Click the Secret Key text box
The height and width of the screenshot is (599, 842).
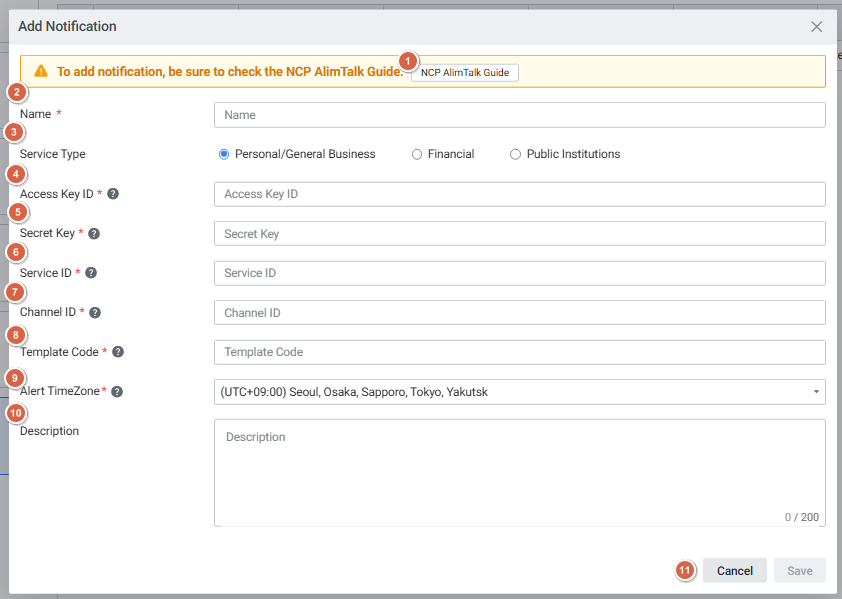[519, 234]
